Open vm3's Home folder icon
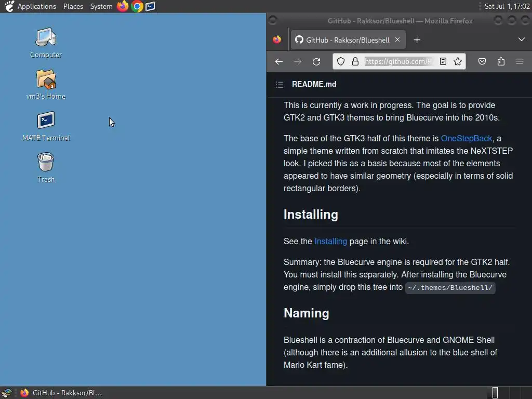The height and width of the screenshot is (399, 532). [x=46, y=85]
